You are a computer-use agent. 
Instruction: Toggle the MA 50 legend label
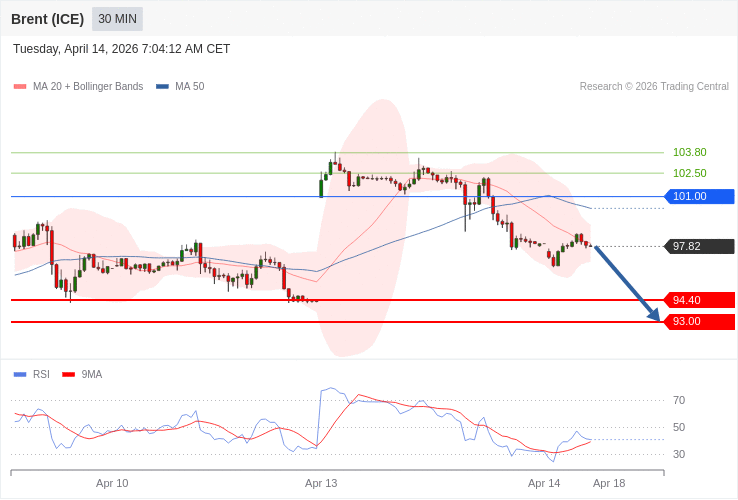189,87
